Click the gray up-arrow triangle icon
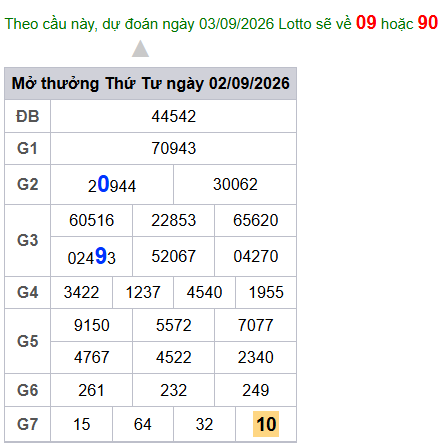Viewport: 446px width, 447px height. [x=140, y=49]
